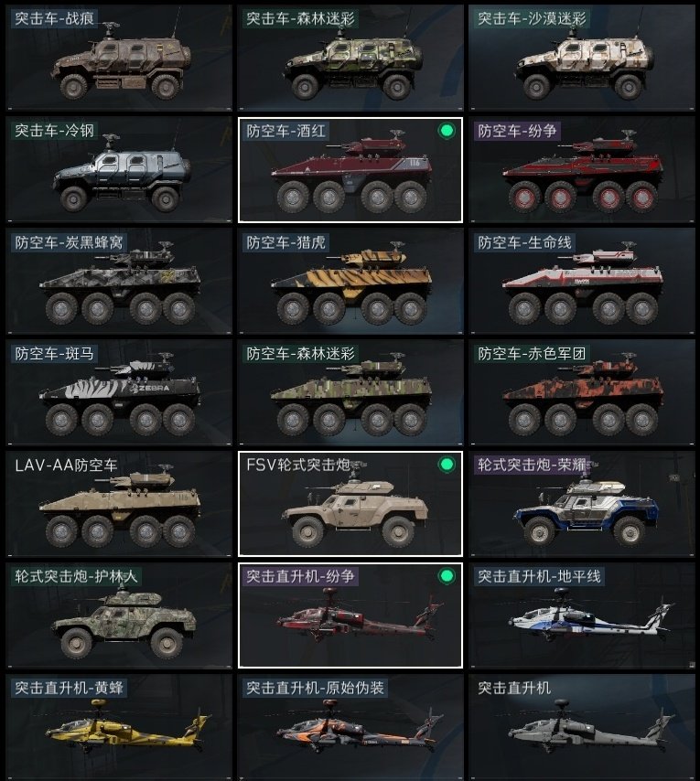This screenshot has width=700, height=781.
Task: Select the default LAV-AA防空车
Action: [119, 504]
